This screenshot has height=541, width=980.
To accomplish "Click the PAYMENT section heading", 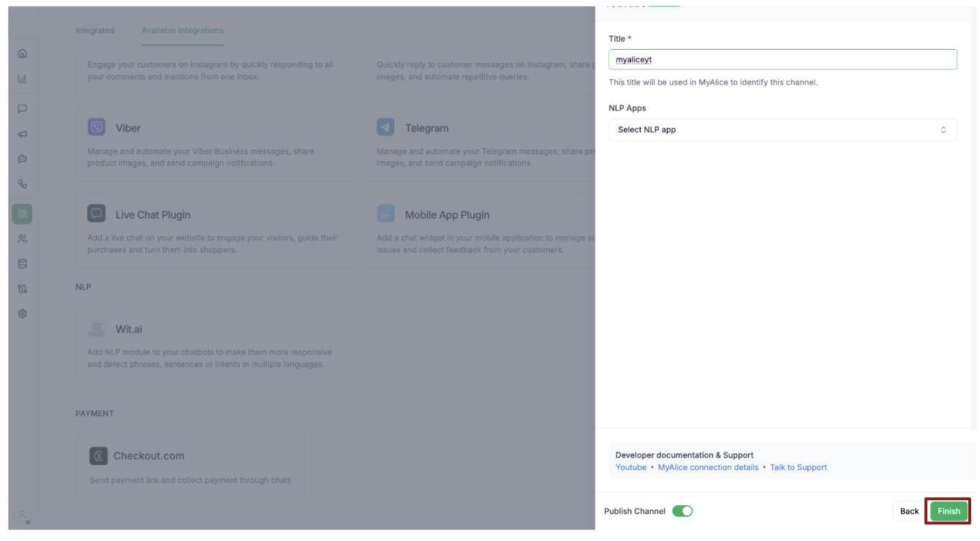I will [94, 413].
